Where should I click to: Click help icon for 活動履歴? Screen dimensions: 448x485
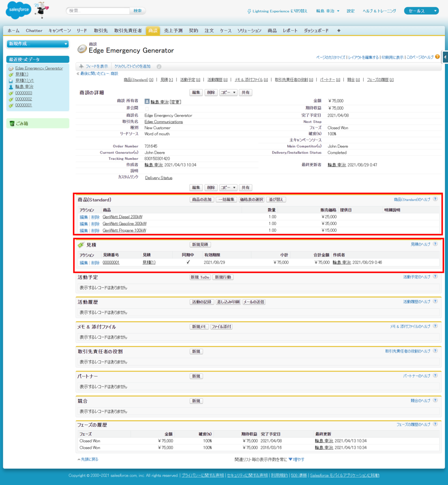[435, 302]
